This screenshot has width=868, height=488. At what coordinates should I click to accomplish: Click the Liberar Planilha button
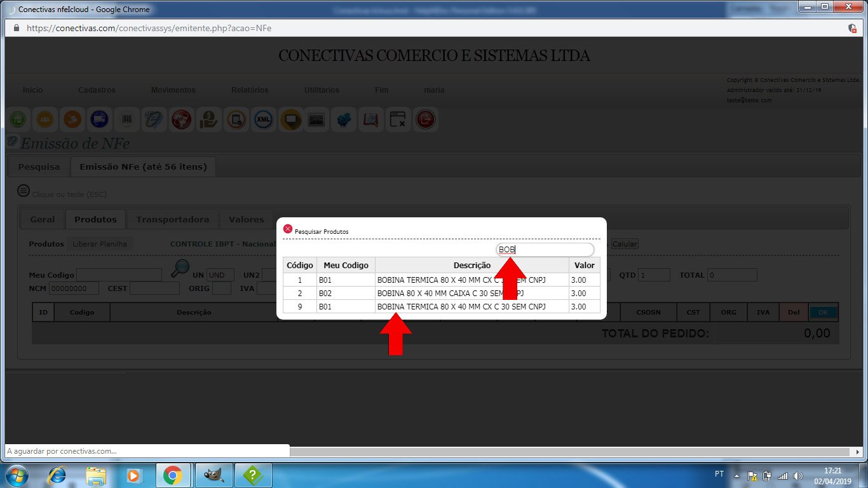point(100,244)
